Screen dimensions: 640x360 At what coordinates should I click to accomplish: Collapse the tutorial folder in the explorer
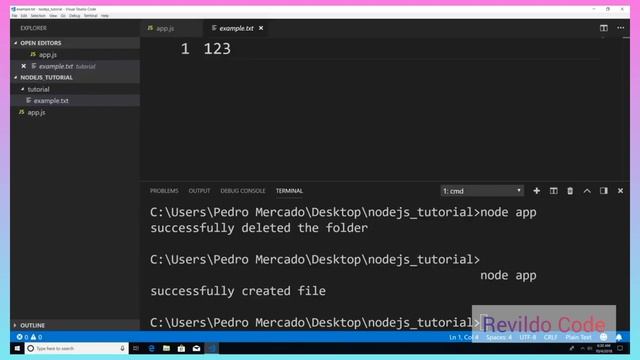[x=38, y=89]
